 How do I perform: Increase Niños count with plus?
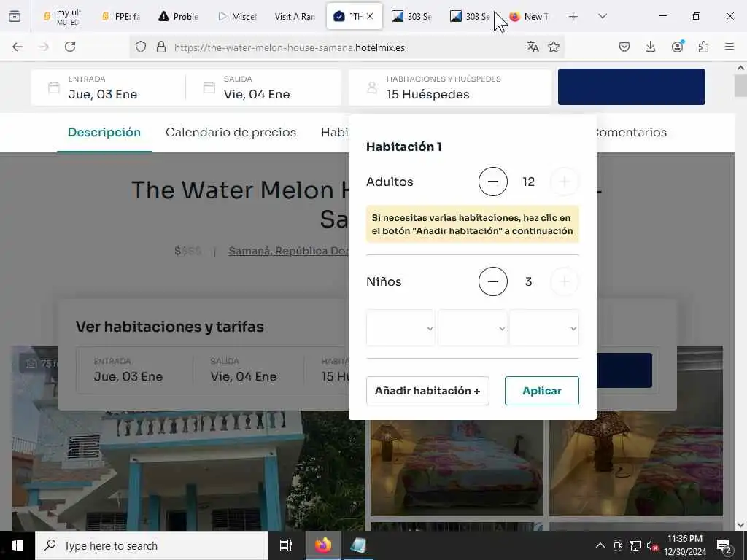click(565, 281)
